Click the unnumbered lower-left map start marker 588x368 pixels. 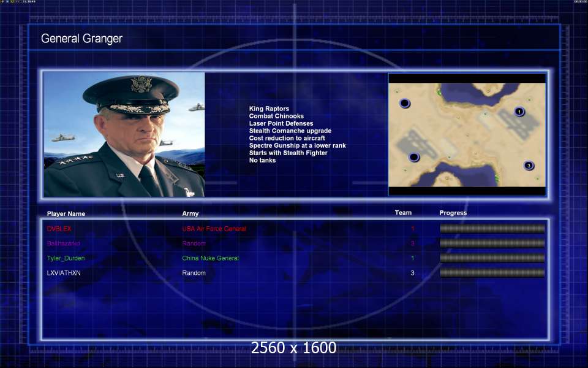click(413, 157)
